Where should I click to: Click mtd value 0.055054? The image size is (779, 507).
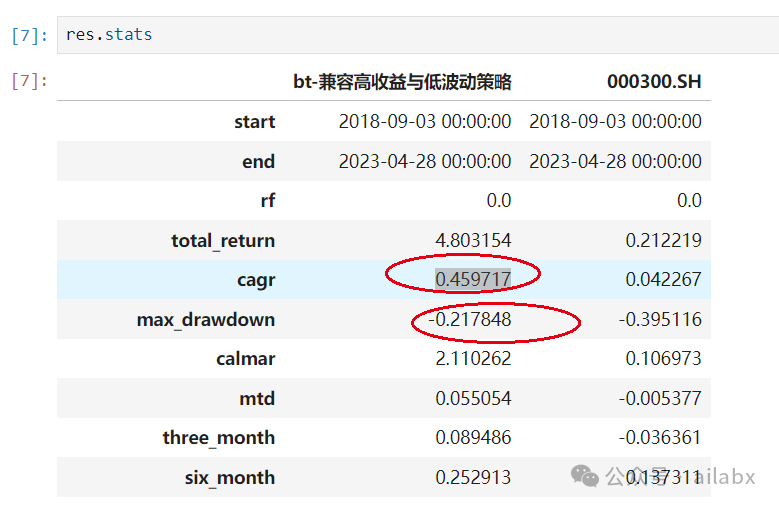(473, 398)
